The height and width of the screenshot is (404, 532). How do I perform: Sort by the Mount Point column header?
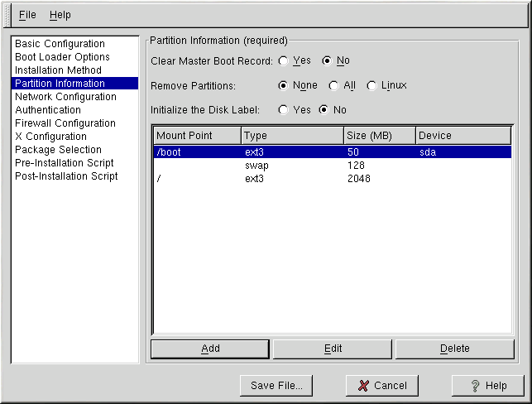tap(197, 135)
